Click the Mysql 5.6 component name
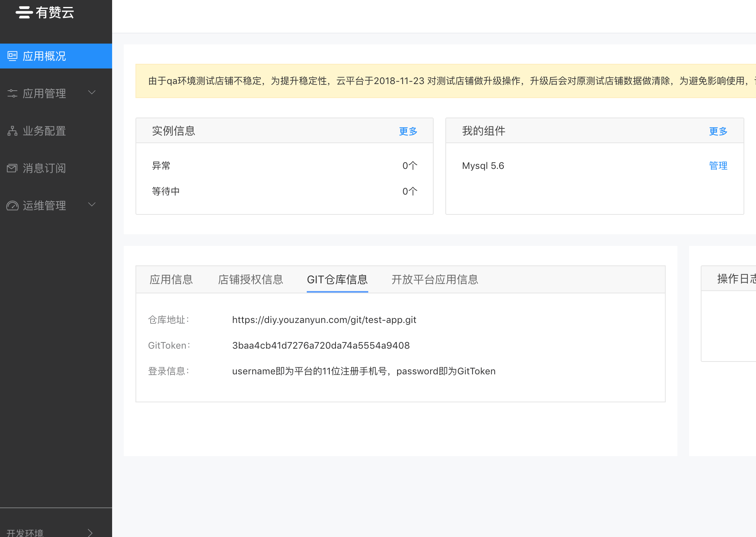756x537 pixels. click(483, 166)
